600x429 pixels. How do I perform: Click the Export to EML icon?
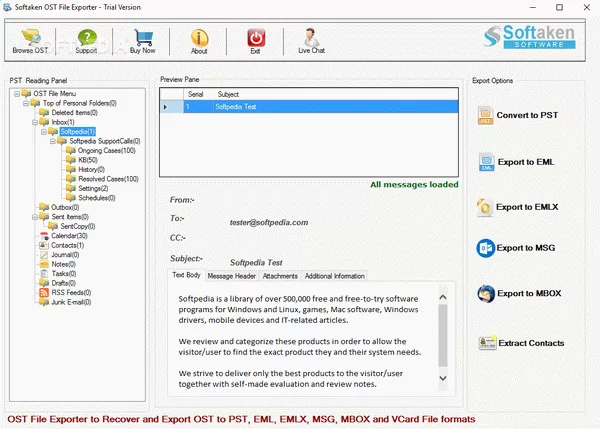pyautogui.click(x=486, y=162)
